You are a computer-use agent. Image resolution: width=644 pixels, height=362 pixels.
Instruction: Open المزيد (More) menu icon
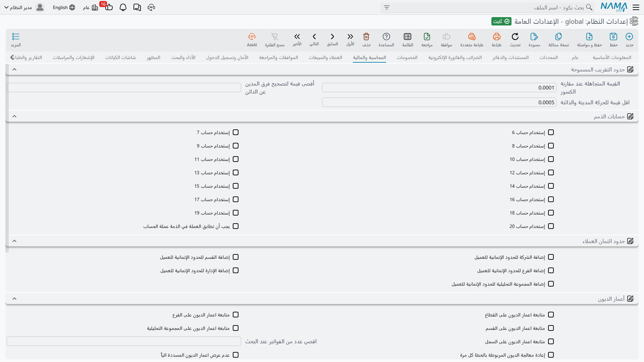[16, 37]
